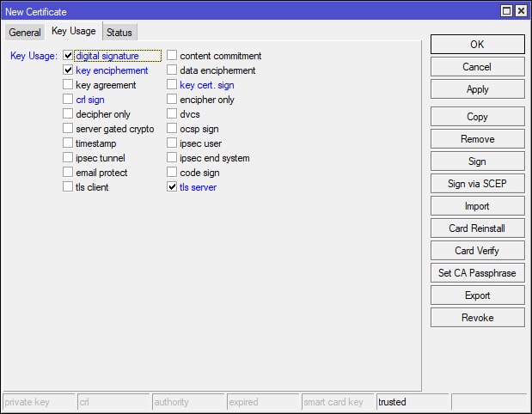532x414 pixels.
Task: Click the Key Usage label
Action: [x=34, y=56]
